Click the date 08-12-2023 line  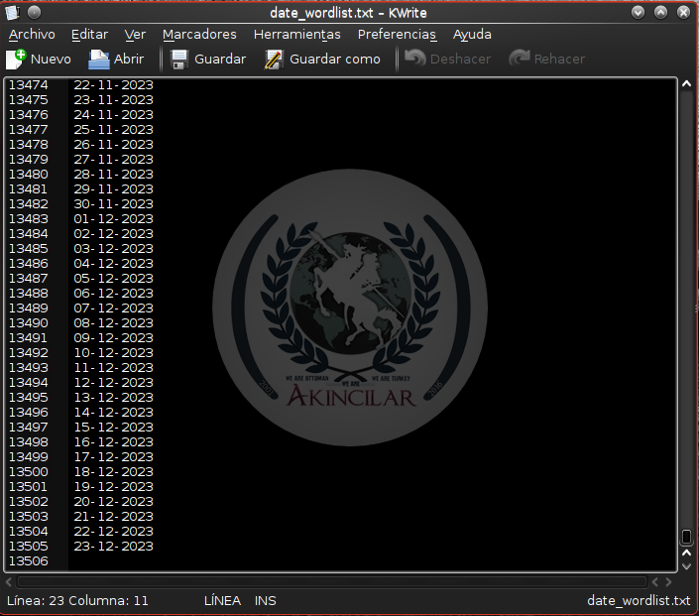click(x=113, y=323)
